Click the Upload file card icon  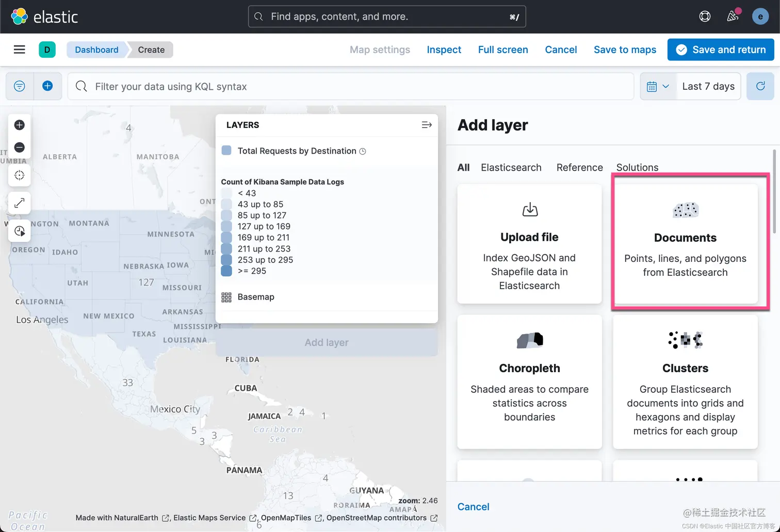pos(530,209)
